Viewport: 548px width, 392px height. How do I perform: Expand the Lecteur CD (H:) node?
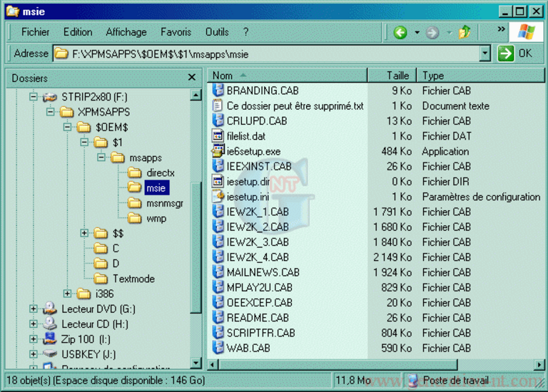(34, 324)
